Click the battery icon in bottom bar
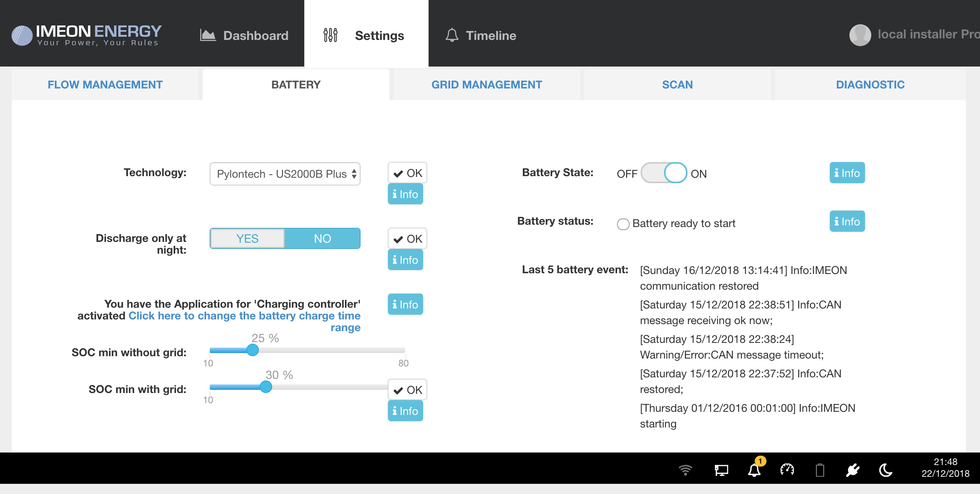 [x=820, y=470]
